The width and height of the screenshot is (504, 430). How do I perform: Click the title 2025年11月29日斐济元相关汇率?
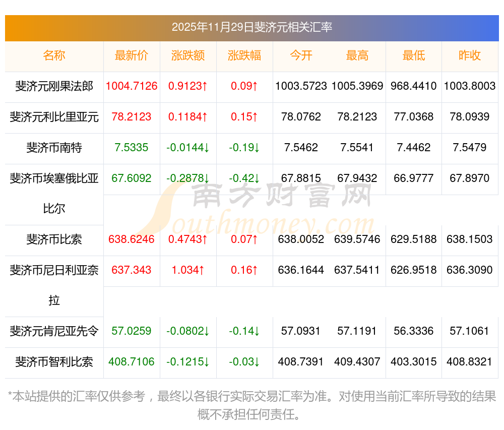click(251, 27)
